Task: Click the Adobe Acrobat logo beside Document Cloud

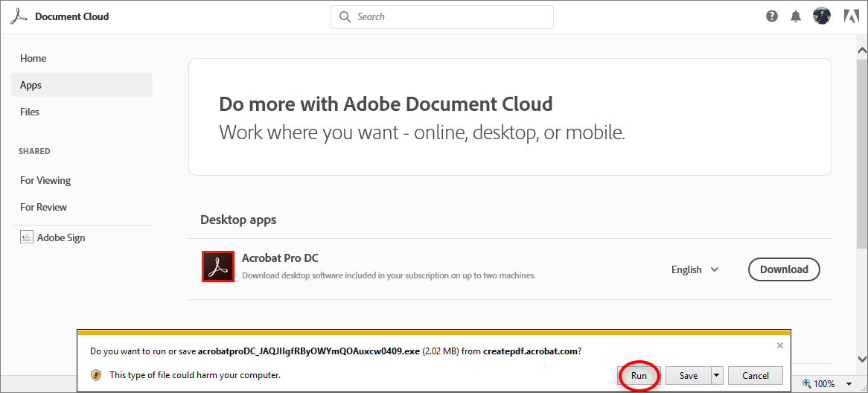Action: [x=19, y=16]
